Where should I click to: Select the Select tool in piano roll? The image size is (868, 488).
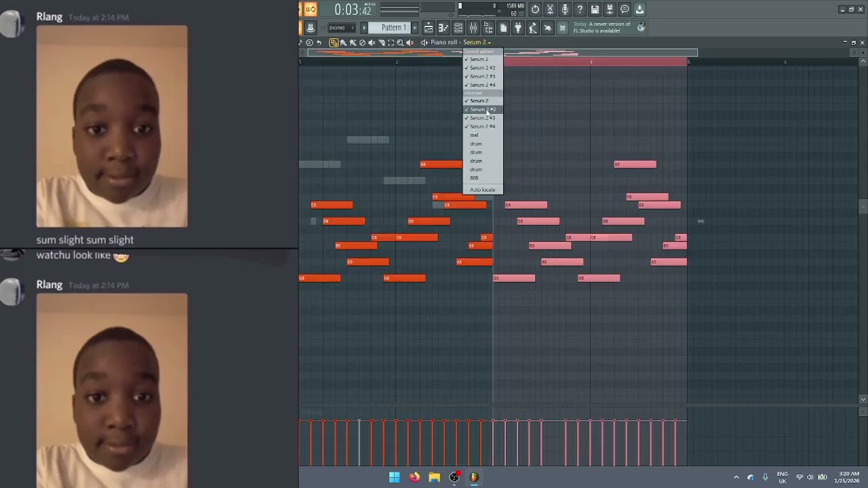tap(391, 43)
